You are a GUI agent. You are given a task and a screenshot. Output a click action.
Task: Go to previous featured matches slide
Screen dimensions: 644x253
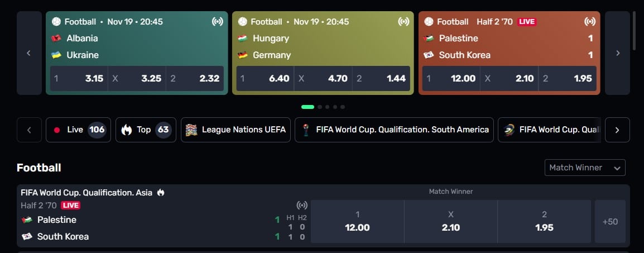click(x=29, y=53)
